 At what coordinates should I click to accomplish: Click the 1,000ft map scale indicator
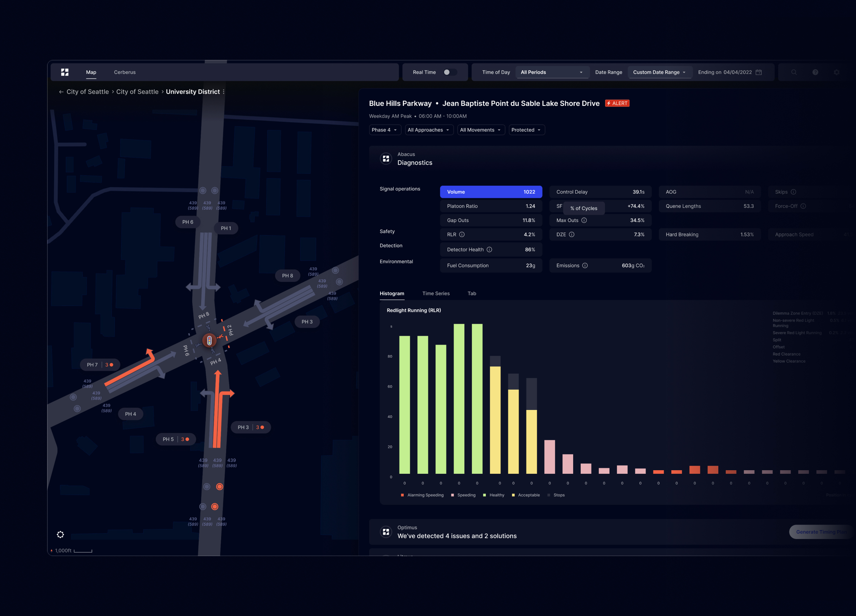click(x=73, y=551)
